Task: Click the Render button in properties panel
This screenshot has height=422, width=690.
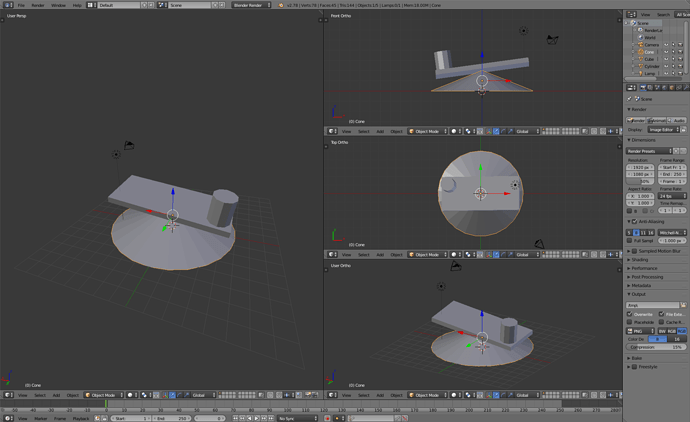Action: click(636, 120)
